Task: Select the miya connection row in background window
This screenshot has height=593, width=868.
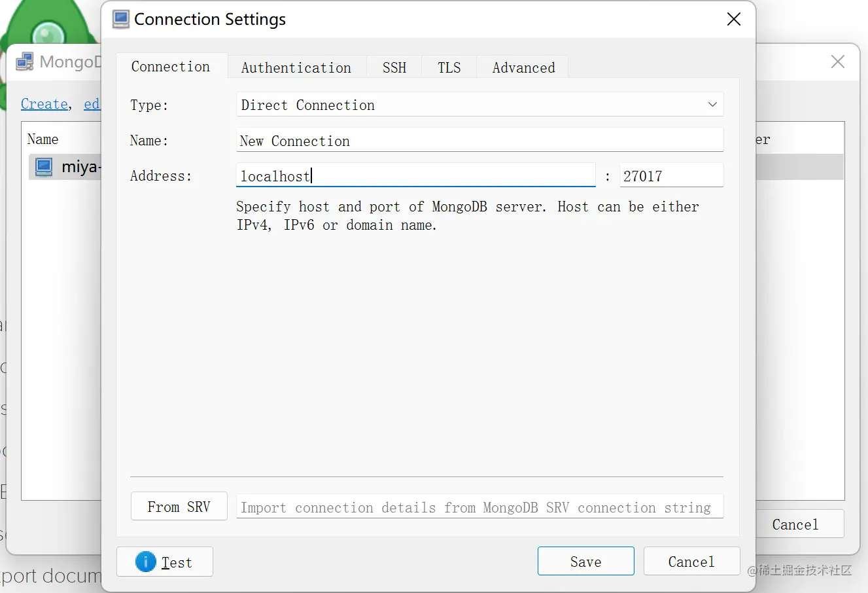Action: click(65, 167)
